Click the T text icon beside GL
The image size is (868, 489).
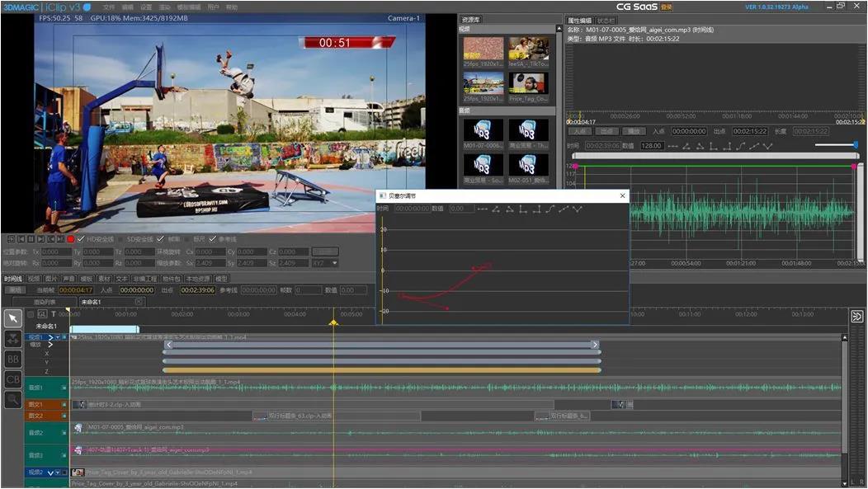coord(53,313)
